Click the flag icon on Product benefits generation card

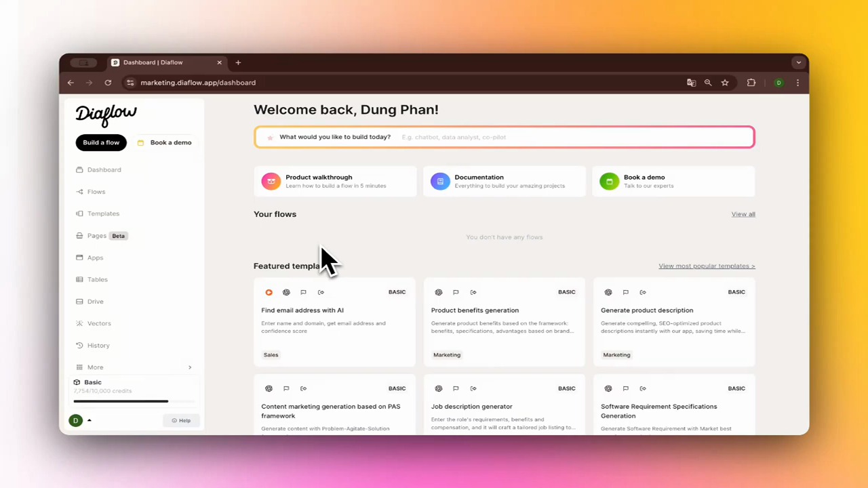click(456, 292)
